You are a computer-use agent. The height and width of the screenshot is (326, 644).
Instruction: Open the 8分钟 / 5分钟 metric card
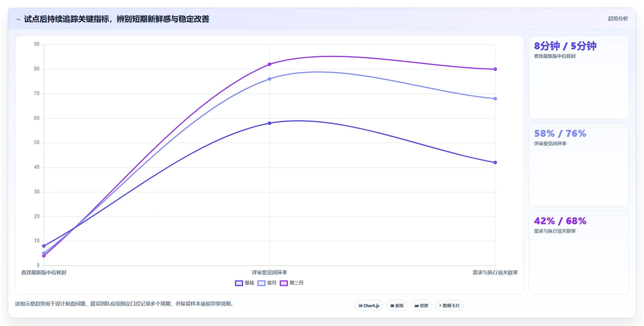(x=579, y=77)
